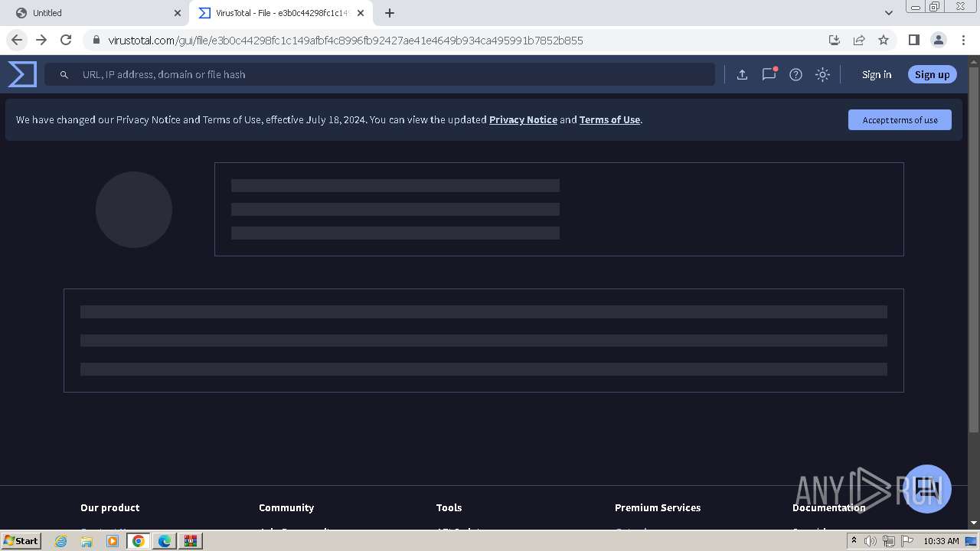Click the share page icon

tap(859, 40)
